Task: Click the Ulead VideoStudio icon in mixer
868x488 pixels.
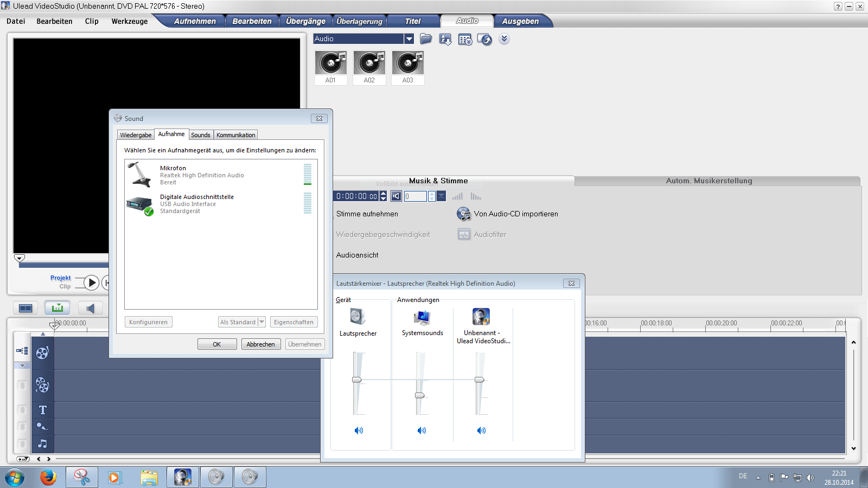Action: point(481,317)
